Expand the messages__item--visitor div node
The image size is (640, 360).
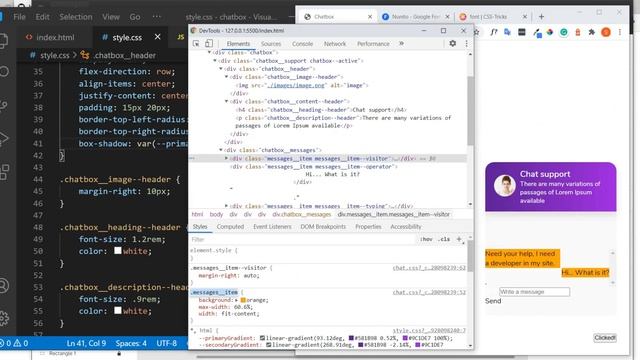226,158
